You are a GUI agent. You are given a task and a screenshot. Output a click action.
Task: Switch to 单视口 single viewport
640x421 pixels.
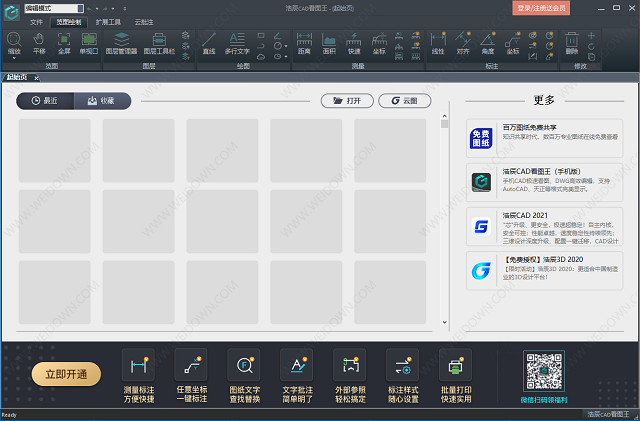click(89, 43)
